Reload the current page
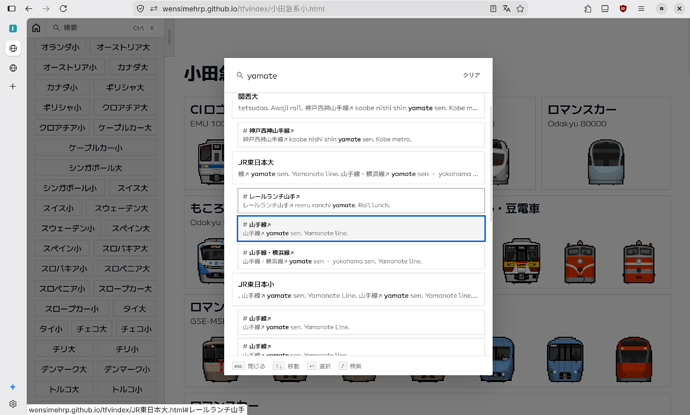690x415 pixels. coord(63,8)
